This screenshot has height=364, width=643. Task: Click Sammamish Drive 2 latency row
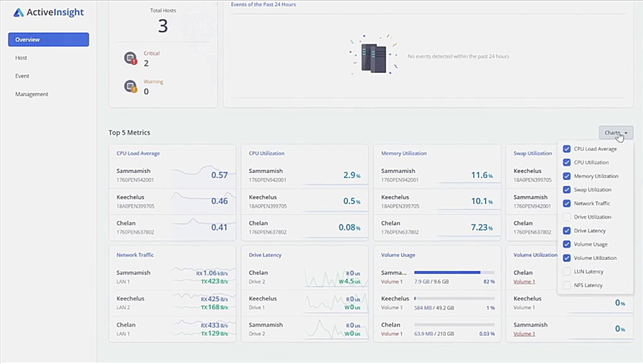coord(305,329)
